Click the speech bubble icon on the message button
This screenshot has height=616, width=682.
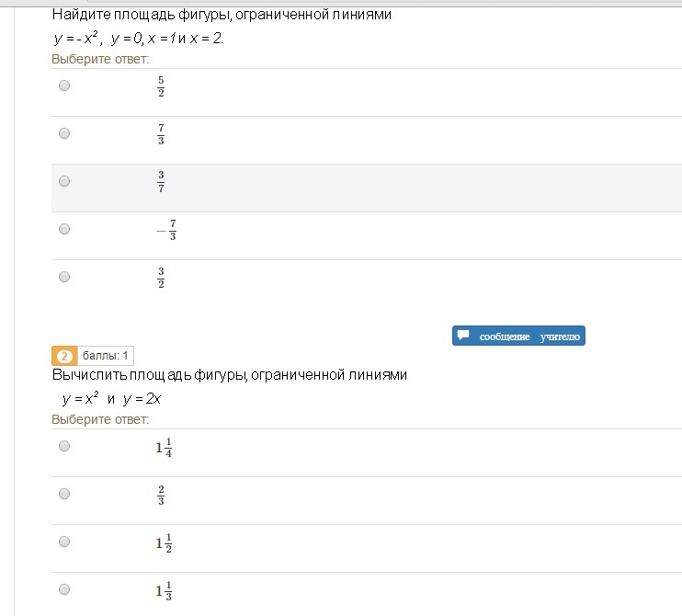(464, 336)
